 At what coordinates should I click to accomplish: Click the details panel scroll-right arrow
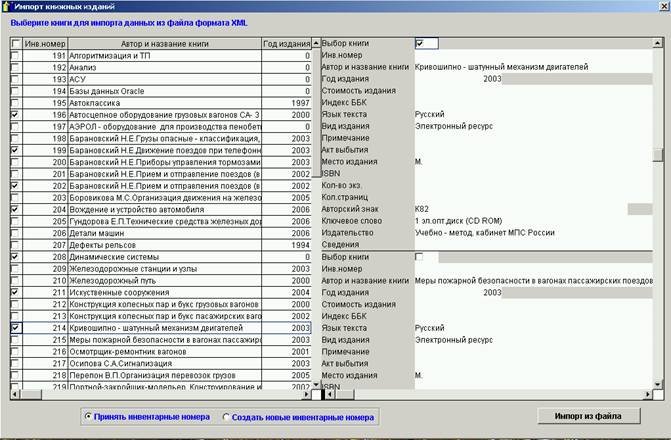tap(648, 394)
